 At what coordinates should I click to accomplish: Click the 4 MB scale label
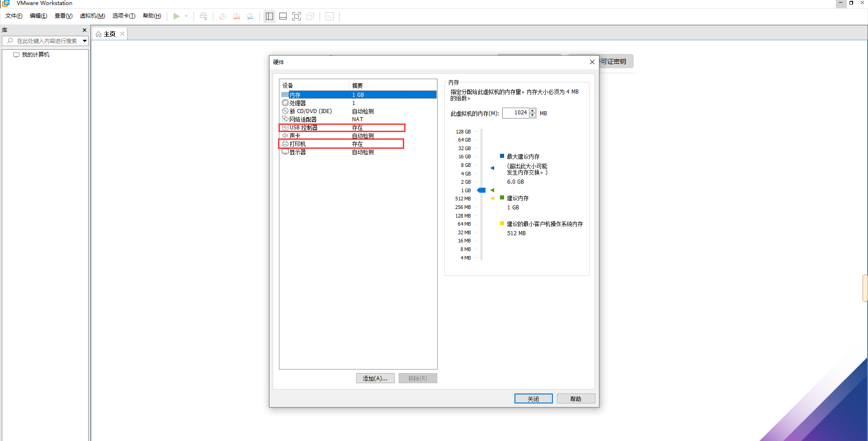466,258
